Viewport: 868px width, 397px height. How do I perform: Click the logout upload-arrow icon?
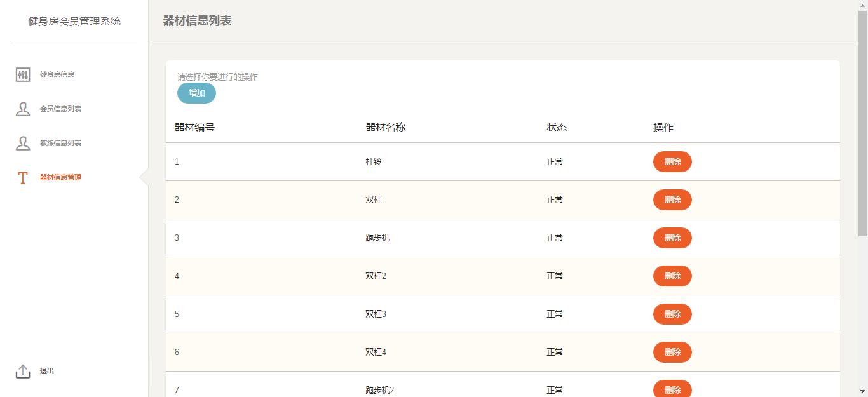[x=23, y=372]
